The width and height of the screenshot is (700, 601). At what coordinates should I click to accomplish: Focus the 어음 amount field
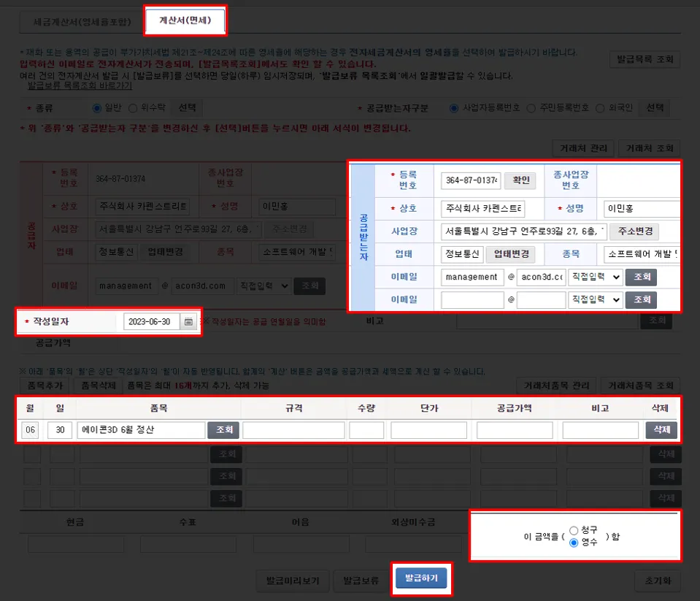click(301, 545)
